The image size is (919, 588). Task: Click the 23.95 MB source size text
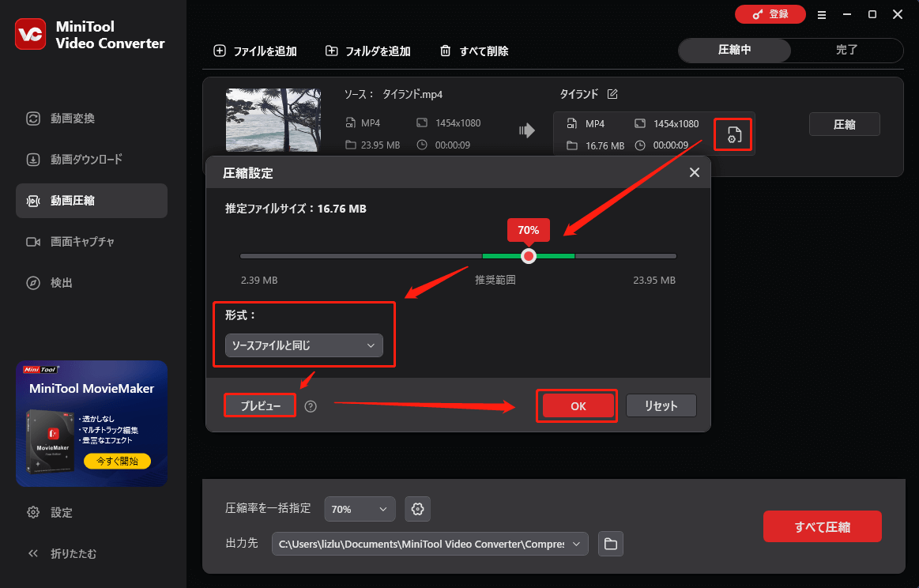click(x=380, y=145)
